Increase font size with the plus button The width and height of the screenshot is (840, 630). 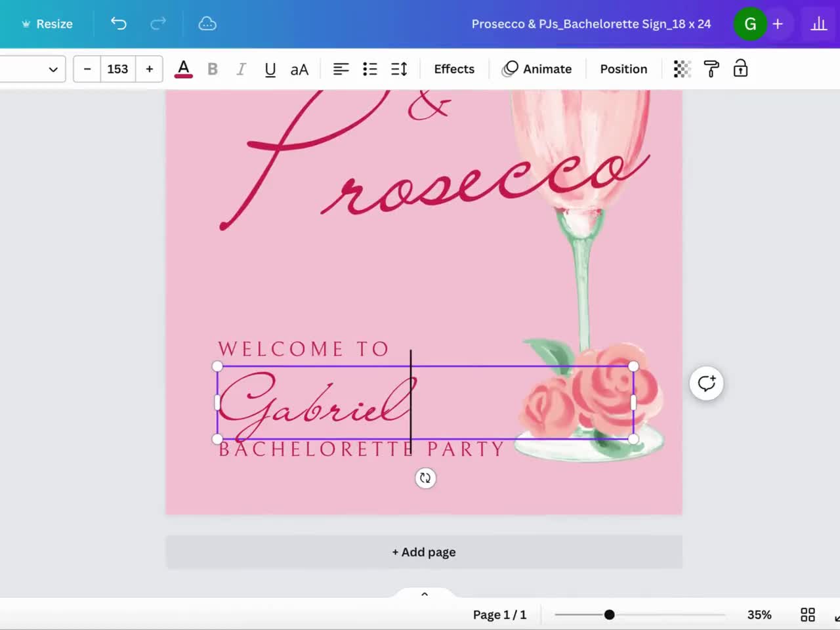click(150, 69)
